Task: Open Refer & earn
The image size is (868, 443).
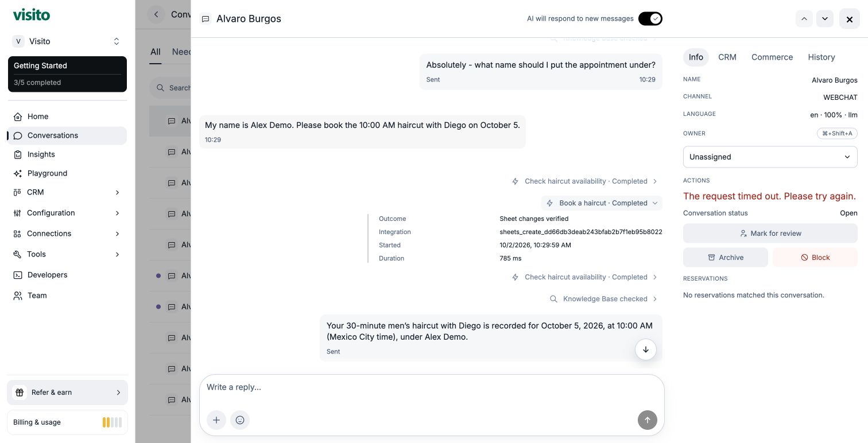Action: point(67,393)
